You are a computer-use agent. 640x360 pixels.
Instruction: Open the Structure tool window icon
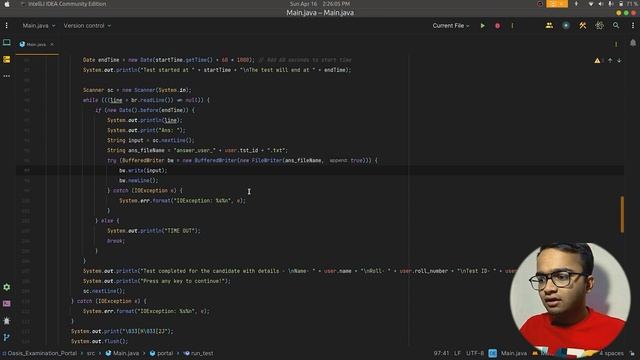click(x=7, y=60)
